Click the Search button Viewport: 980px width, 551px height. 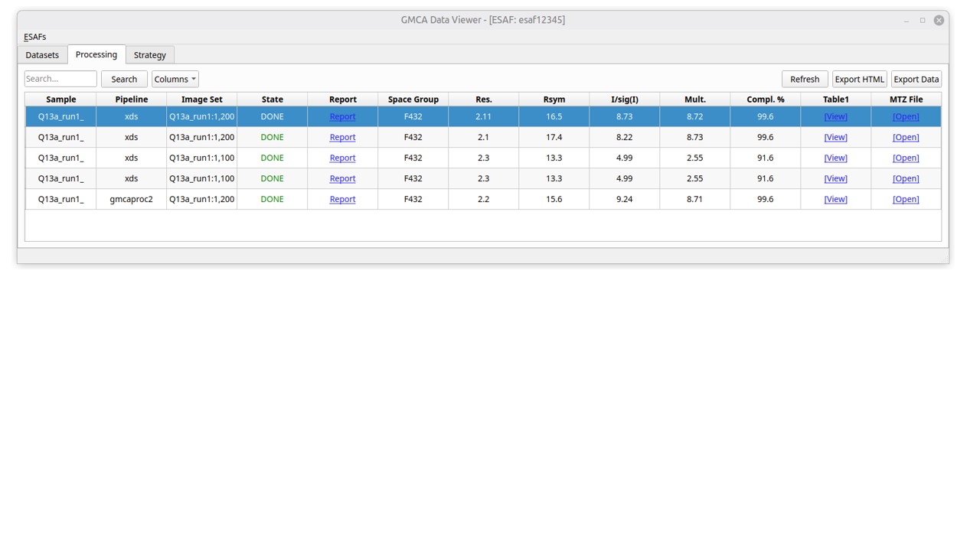124,79
